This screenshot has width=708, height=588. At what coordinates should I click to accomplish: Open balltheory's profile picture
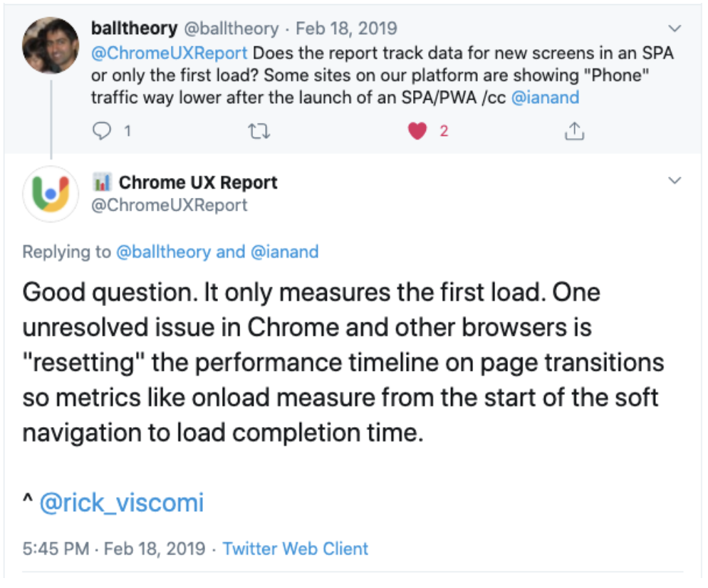pyautogui.click(x=51, y=45)
